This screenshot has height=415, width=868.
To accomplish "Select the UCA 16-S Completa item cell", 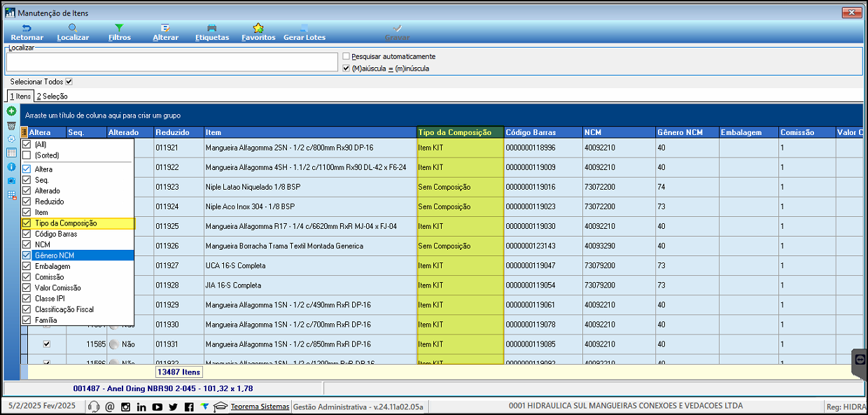I will pos(310,266).
